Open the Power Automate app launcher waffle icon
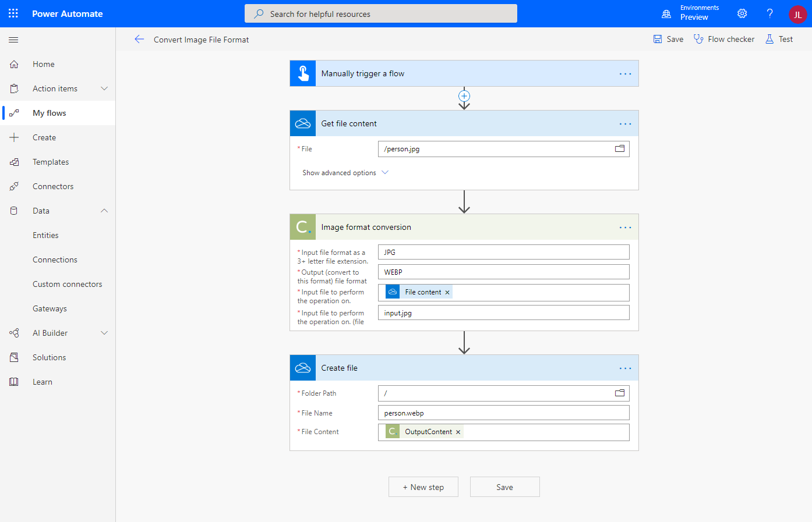Image resolution: width=812 pixels, height=522 pixels. tap(13, 13)
